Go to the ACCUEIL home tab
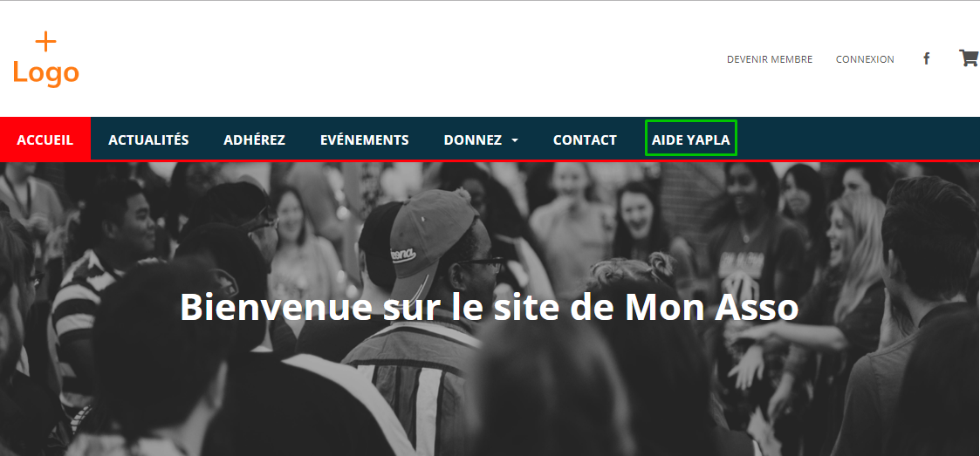The width and height of the screenshot is (980, 456). [45, 140]
